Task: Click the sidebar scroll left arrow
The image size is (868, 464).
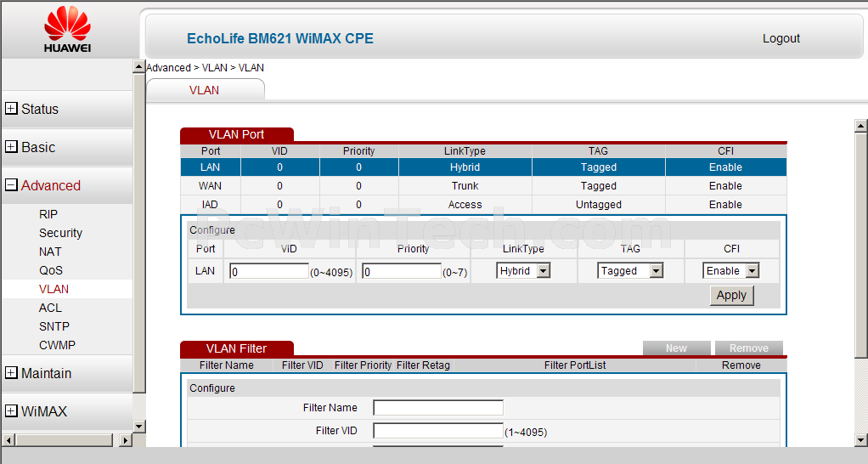Action: (x=8, y=440)
